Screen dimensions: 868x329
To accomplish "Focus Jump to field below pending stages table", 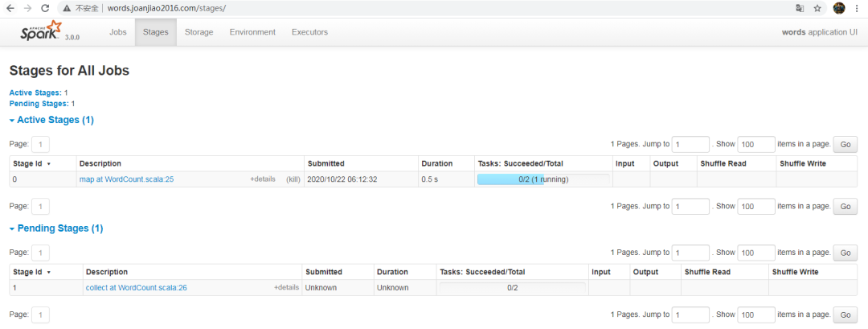I will tap(690, 315).
